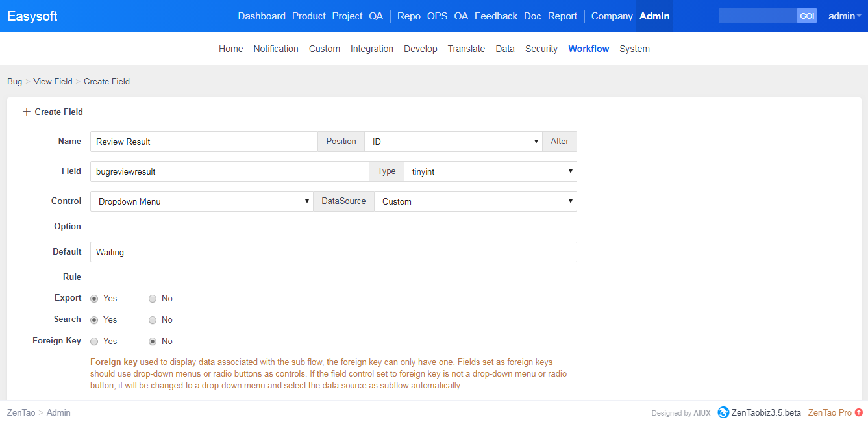Click the Bug breadcrumb link

pos(14,81)
